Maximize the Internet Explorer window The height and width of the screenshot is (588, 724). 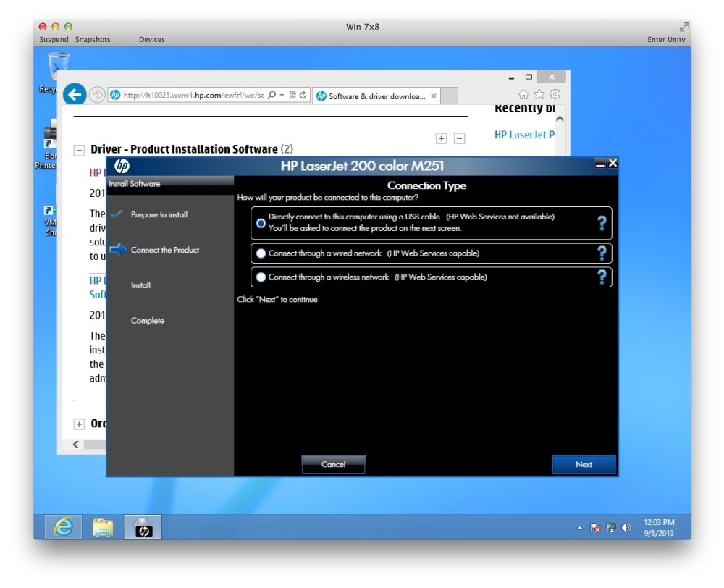(x=529, y=77)
